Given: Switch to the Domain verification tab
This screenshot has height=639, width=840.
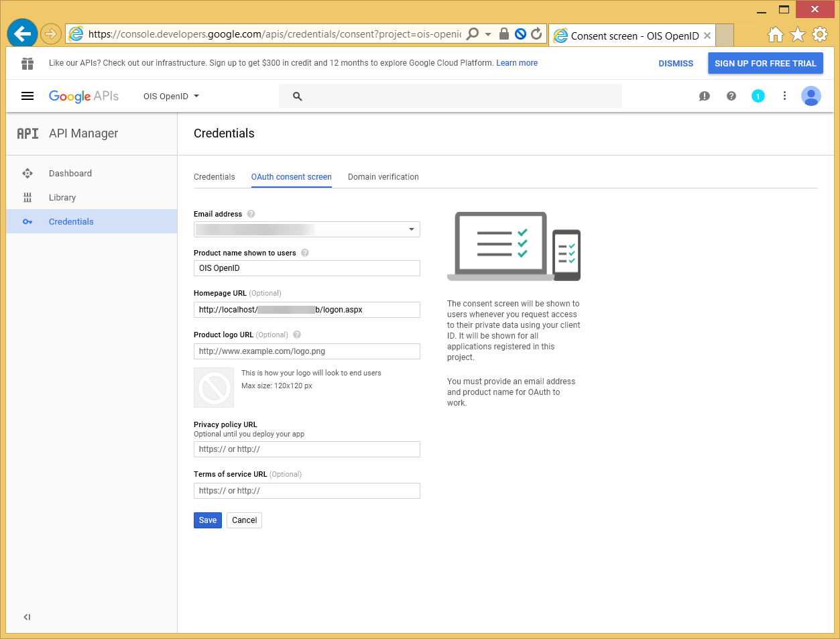Looking at the screenshot, I should point(383,177).
